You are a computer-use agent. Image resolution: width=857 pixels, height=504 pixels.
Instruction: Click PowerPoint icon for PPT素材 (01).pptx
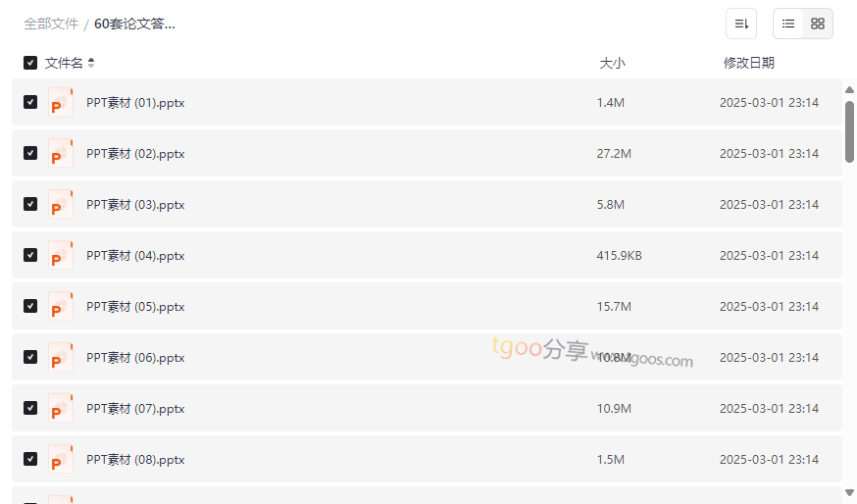pos(61,103)
